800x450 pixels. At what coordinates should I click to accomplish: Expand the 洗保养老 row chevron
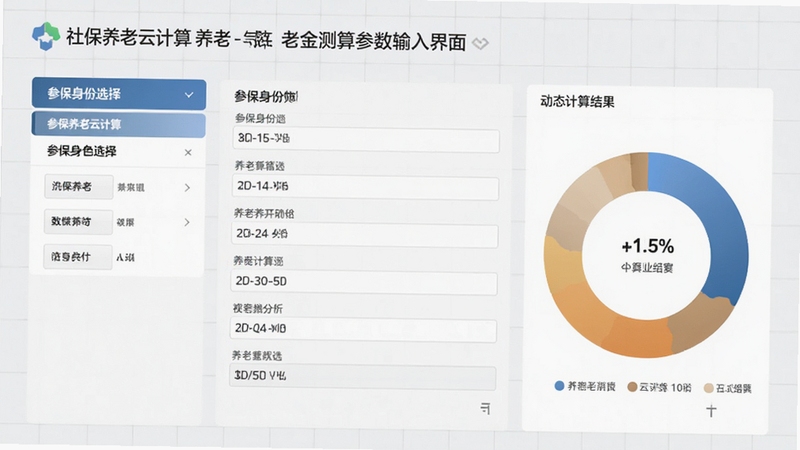point(187,188)
